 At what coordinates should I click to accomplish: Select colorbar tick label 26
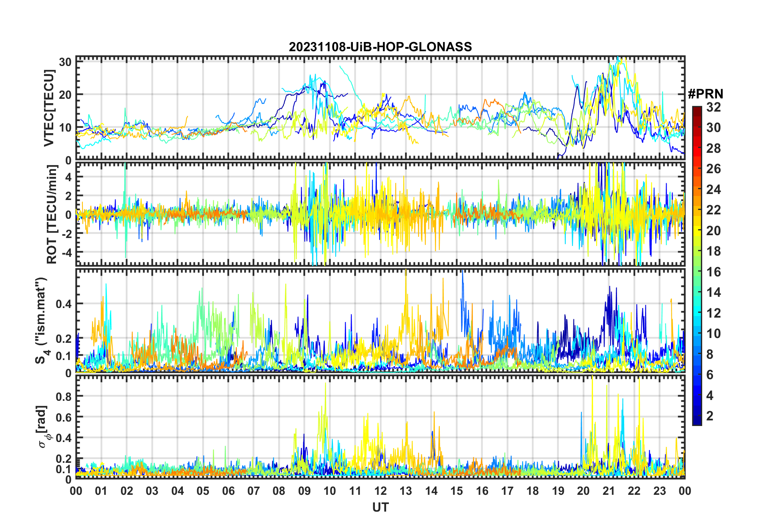pos(713,169)
